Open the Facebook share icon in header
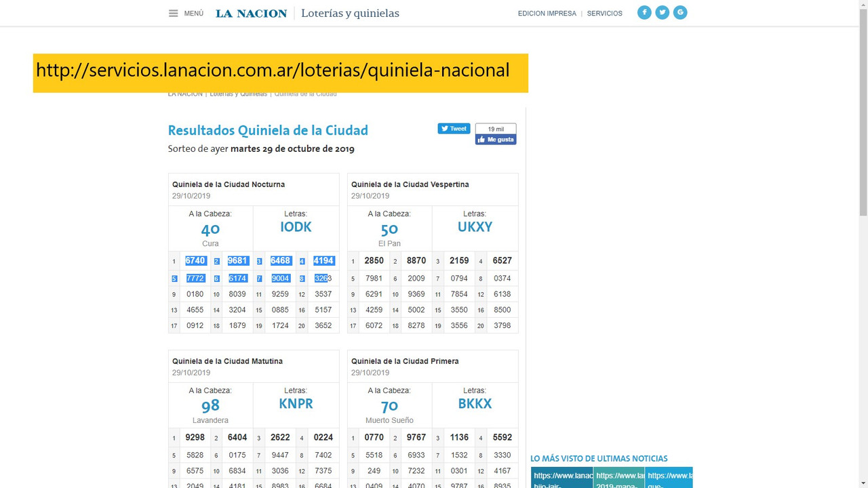This screenshot has height=488, width=868. 644,12
